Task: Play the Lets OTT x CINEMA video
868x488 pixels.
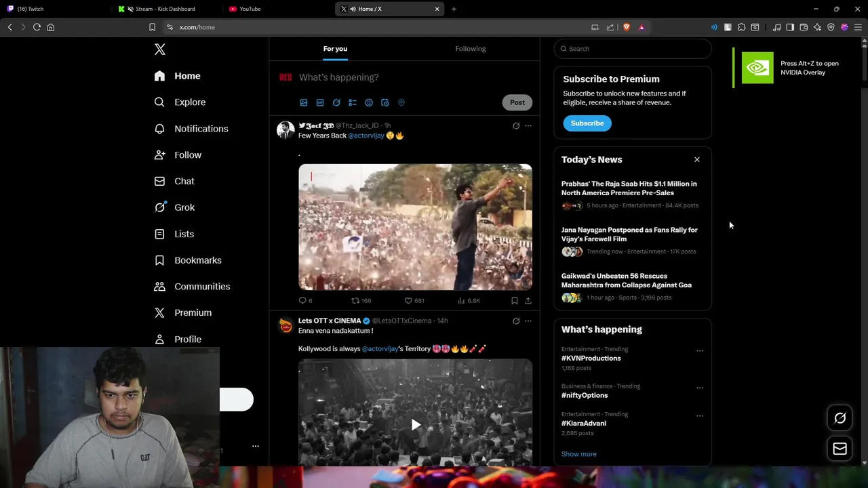Action: pyautogui.click(x=416, y=425)
